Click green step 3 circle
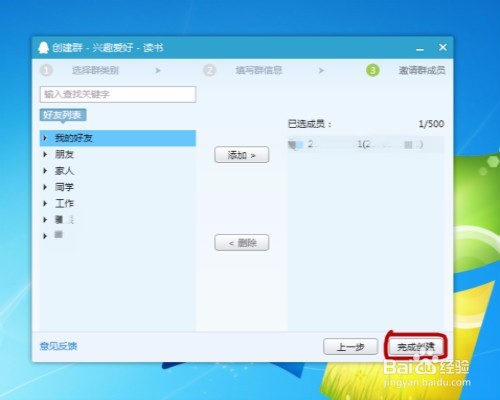 373,70
